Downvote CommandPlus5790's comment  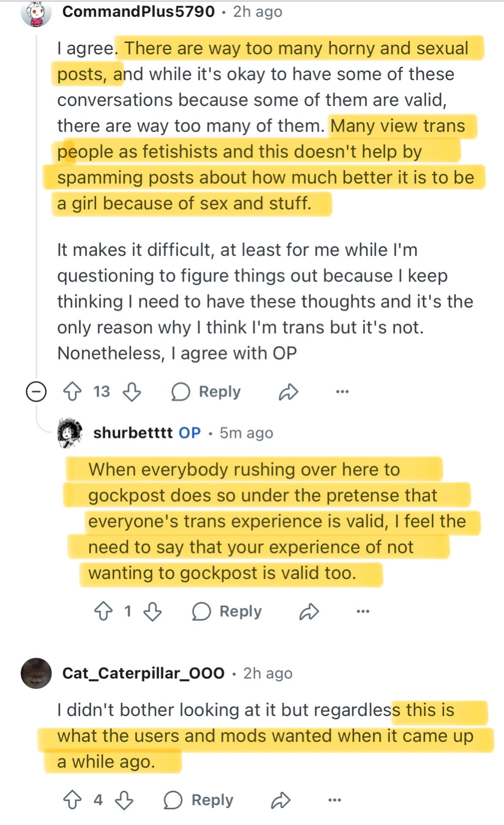tap(132, 392)
